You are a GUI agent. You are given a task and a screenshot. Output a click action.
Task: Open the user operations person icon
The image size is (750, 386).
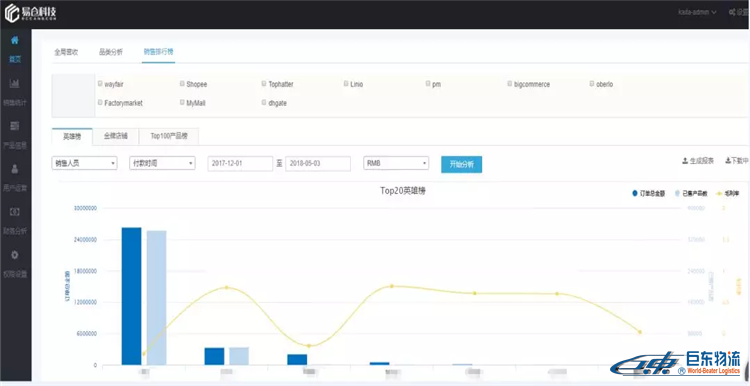tap(15, 168)
